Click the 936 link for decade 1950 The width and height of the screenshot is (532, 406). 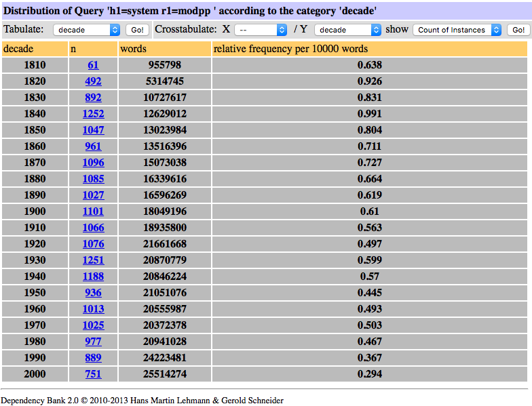click(x=93, y=293)
